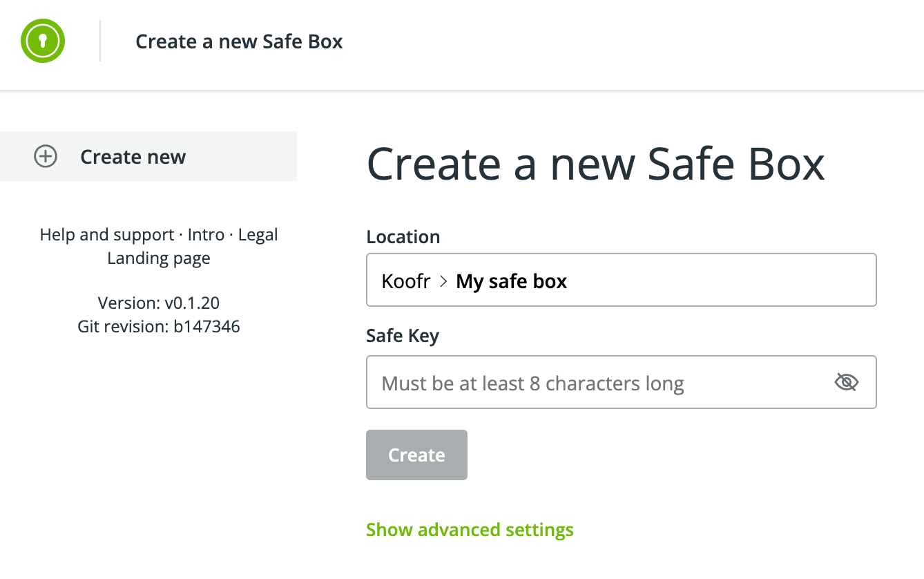Click the Location field label
The width and height of the screenshot is (924, 579).
(403, 237)
